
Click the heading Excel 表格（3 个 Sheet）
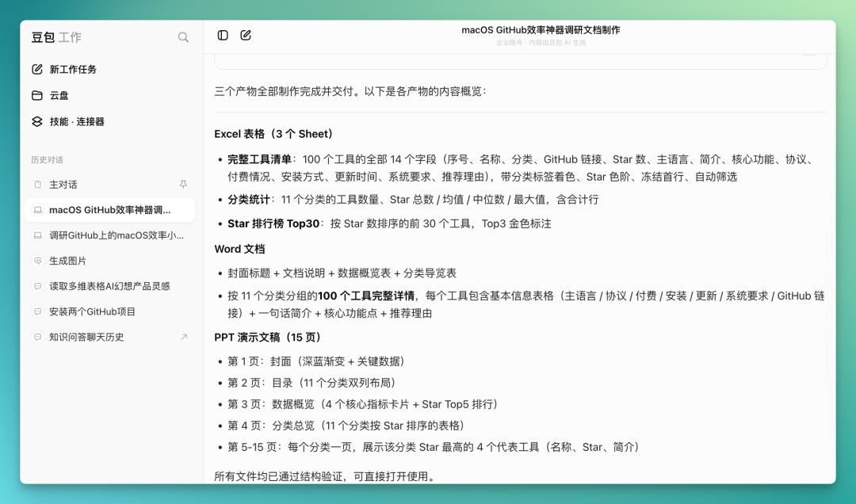[x=273, y=134]
